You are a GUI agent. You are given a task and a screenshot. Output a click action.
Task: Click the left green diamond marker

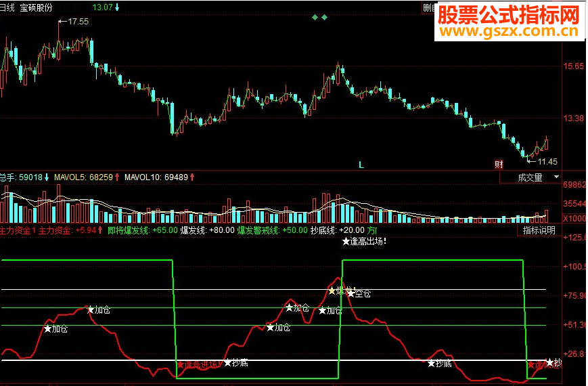pyautogui.click(x=315, y=18)
